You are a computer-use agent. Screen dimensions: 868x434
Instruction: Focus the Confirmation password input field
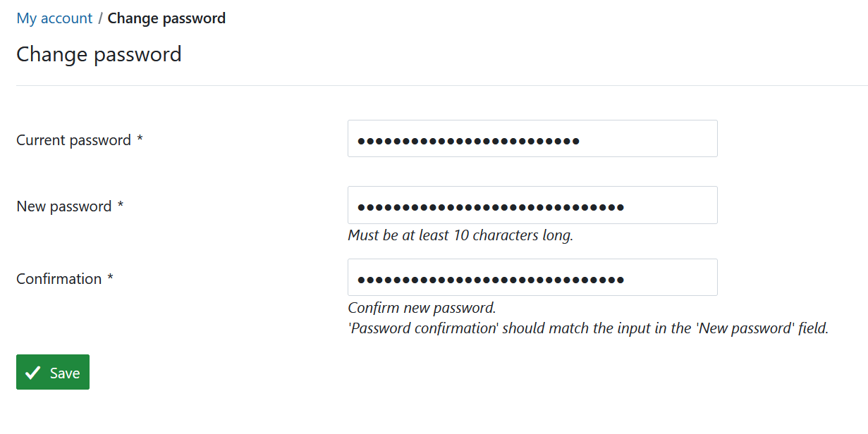click(x=532, y=278)
